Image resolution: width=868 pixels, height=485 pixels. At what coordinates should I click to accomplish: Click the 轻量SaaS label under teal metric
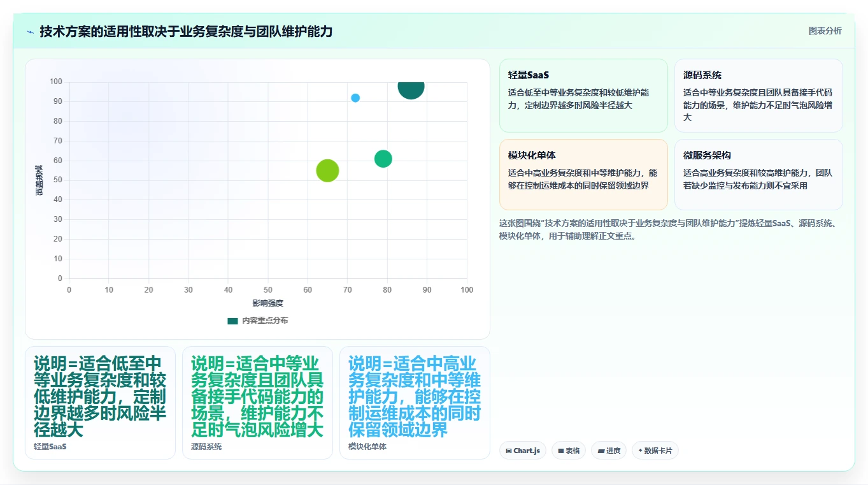[x=50, y=447]
